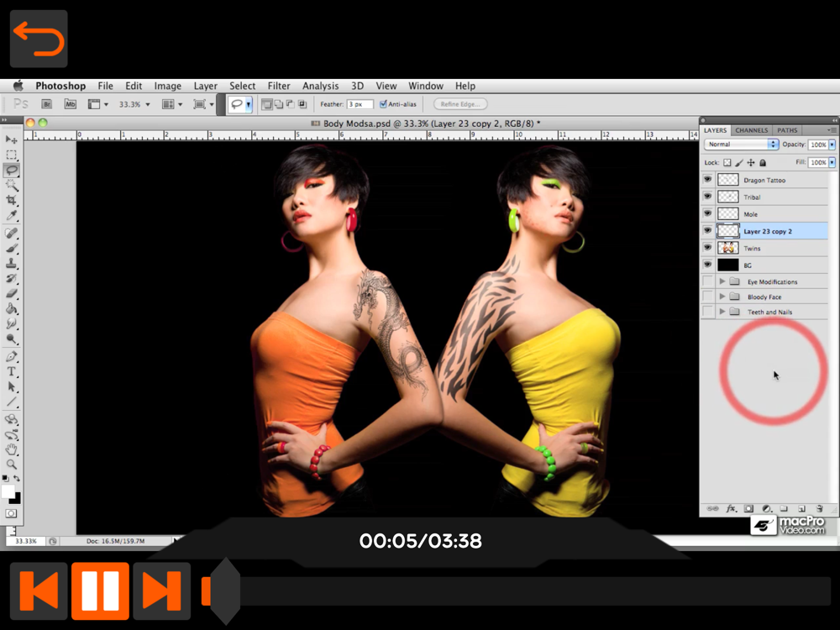The height and width of the screenshot is (630, 840).
Task: Open the Lasso tool preset picker
Action: pyautogui.click(x=249, y=104)
